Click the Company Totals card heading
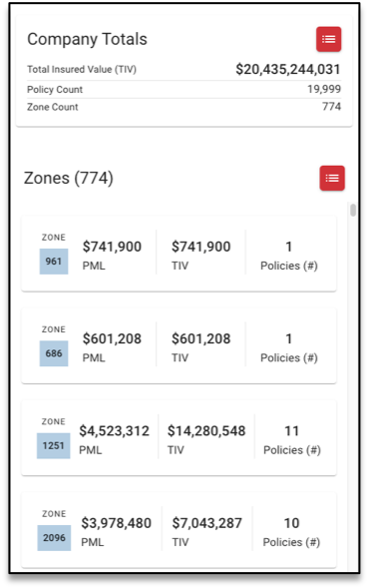The height and width of the screenshot is (588, 367). (87, 39)
